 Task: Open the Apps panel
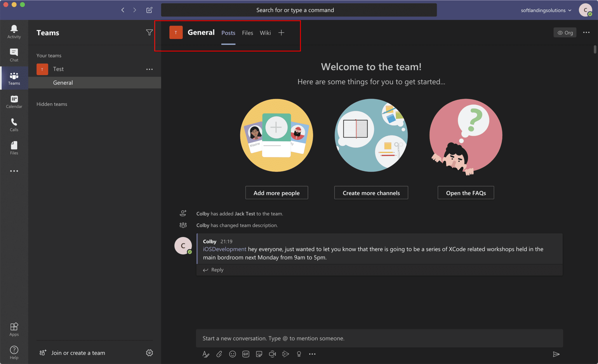tap(14, 329)
